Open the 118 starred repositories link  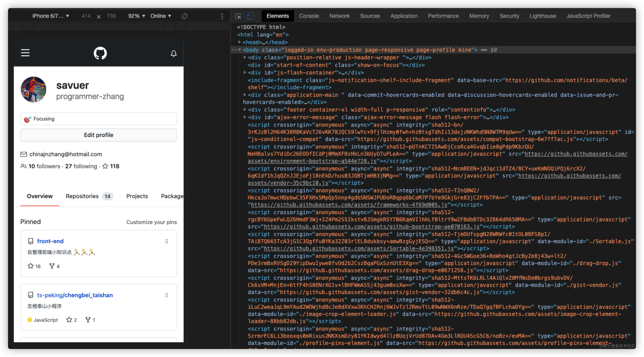(111, 166)
